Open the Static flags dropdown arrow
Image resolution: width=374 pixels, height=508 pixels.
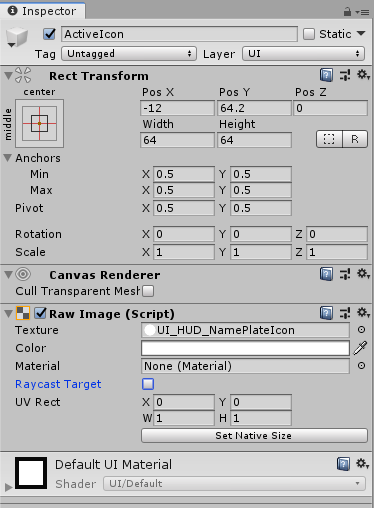(361, 34)
